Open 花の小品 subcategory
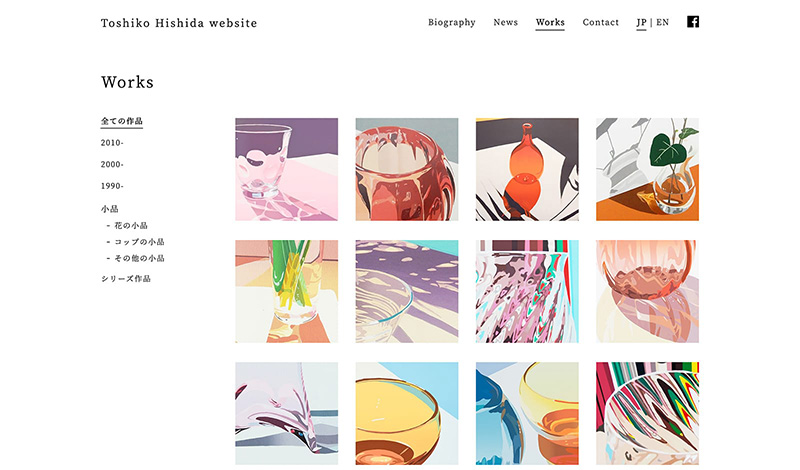This screenshot has height=470, width=800. pyautogui.click(x=128, y=226)
